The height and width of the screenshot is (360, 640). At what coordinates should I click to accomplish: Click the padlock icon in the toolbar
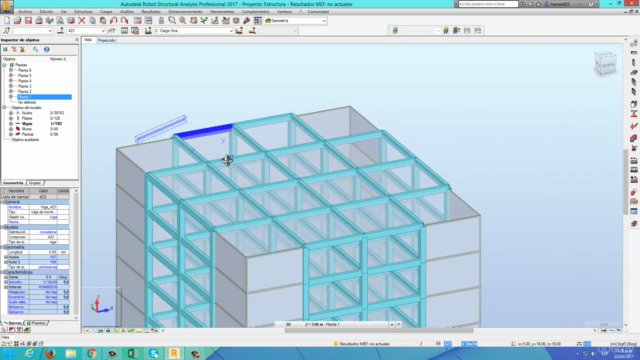tap(161, 20)
